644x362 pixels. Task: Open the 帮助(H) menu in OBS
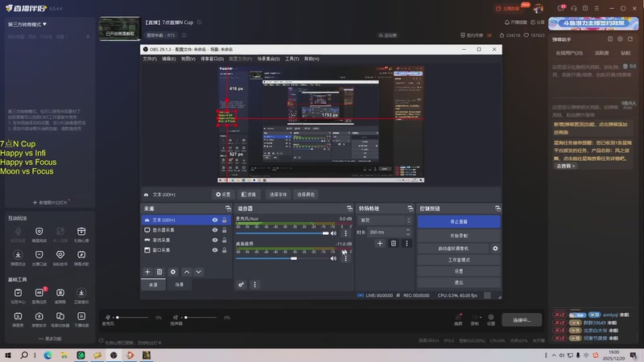click(312, 59)
